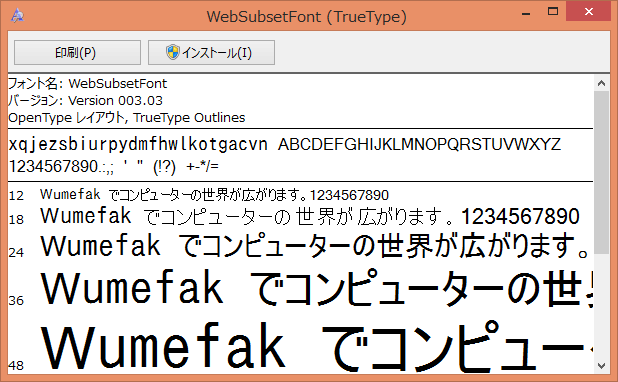The height and width of the screenshot is (382, 618).
Task: Click the size 18 sample row
Action: pyautogui.click(x=294, y=216)
